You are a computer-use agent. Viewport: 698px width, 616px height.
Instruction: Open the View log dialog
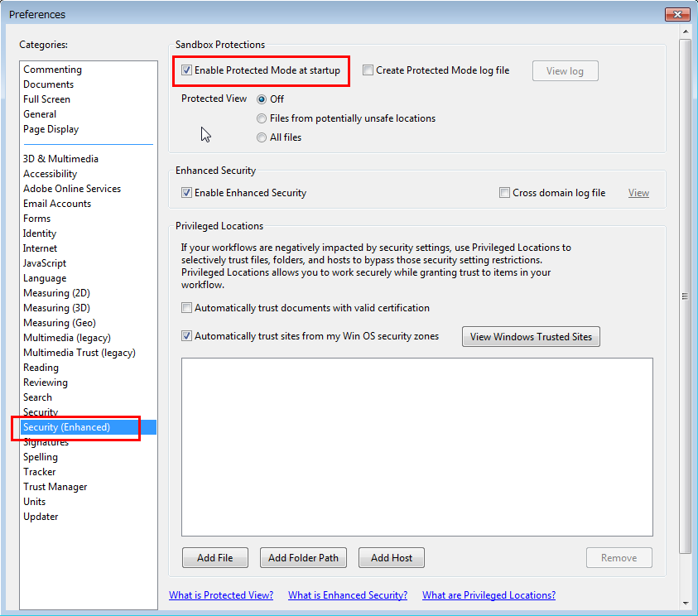[565, 70]
